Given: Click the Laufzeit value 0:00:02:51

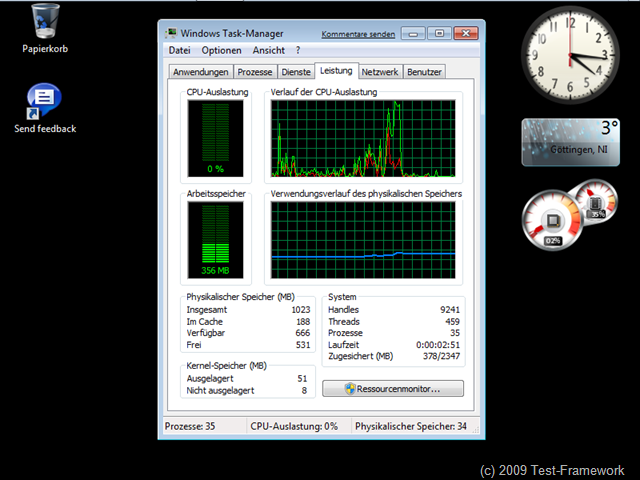Looking at the screenshot, I should [438, 345].
